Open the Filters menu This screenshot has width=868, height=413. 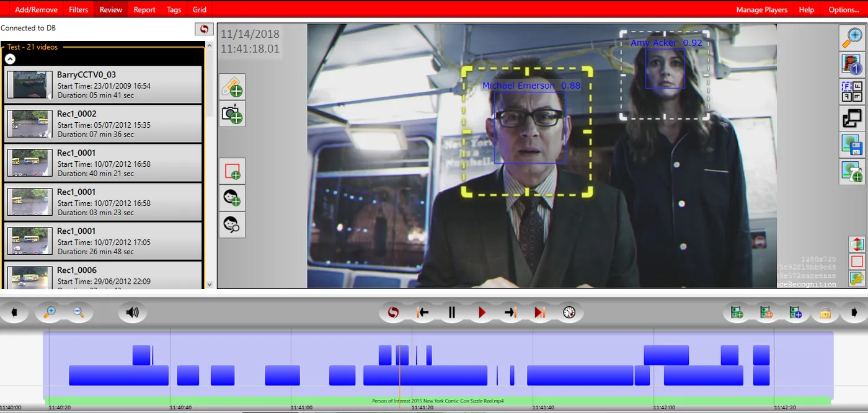[x=79, y=9]
